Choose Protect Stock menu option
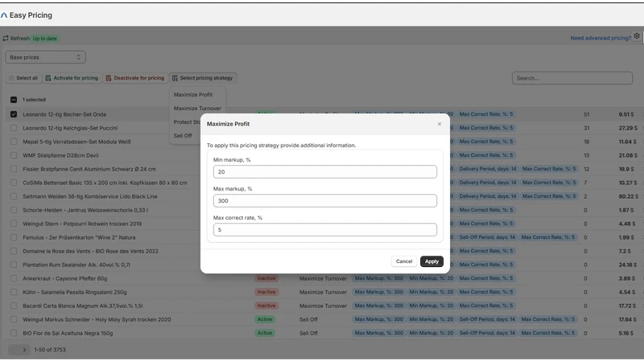The width and height of the screenshot is (644, 362). click(187, 122)
